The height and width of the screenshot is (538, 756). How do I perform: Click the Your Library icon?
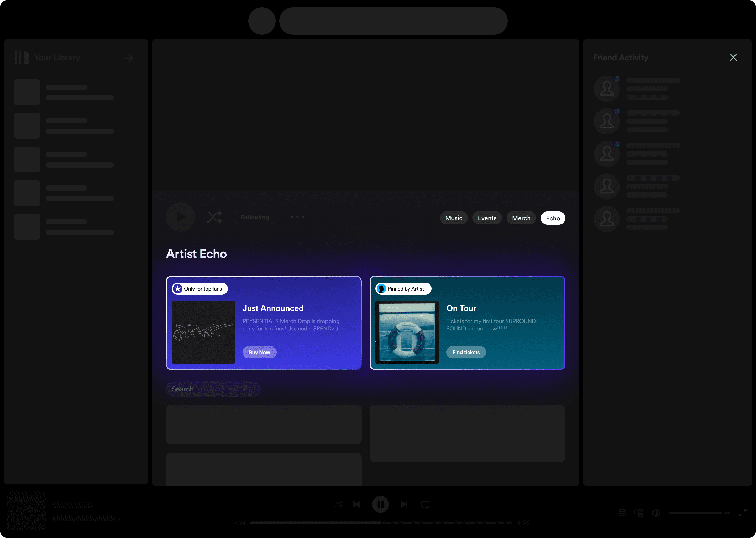(x=22, y=57)
